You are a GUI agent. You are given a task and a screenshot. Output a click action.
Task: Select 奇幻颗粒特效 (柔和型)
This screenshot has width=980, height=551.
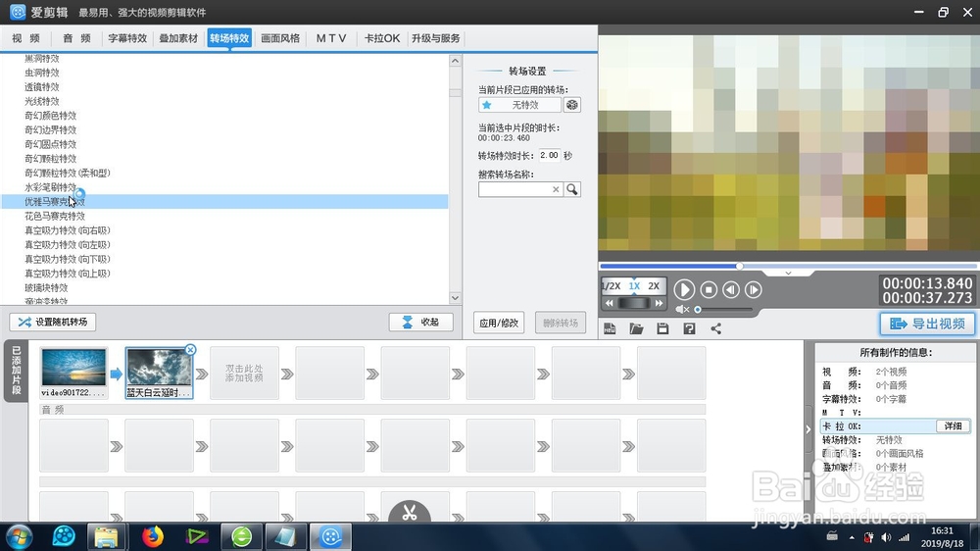point(67,173)
